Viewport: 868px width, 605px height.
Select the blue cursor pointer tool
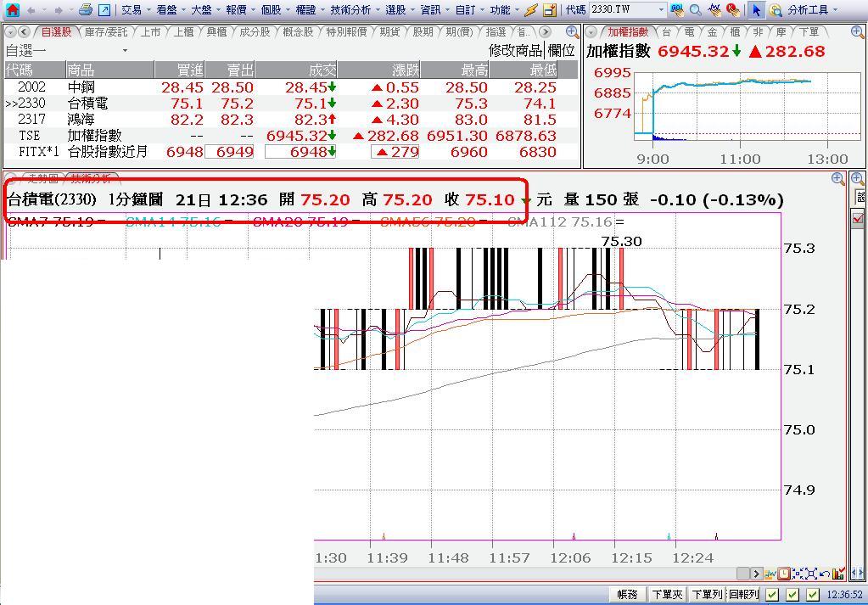click(x=756, y=9)
